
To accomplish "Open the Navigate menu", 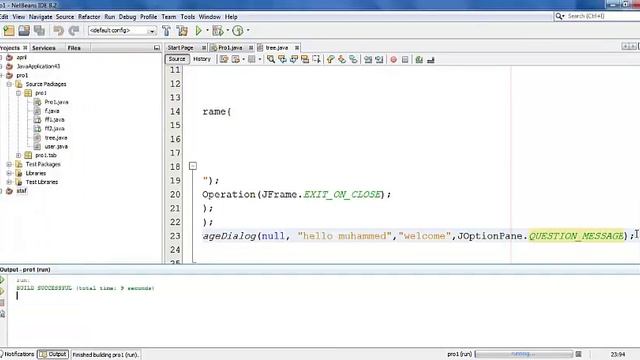I will click(40, 17).
